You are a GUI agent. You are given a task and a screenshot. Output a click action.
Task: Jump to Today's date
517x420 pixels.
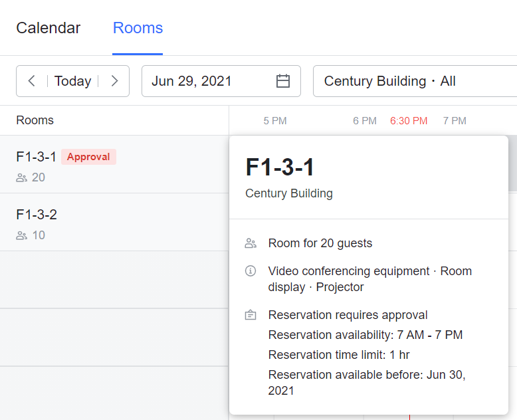click(72, 81)
